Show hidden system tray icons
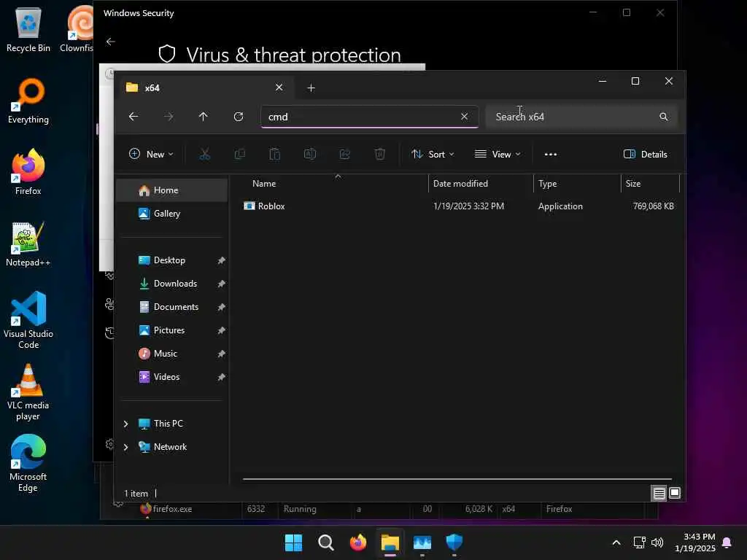Screen dimensions: 747x560 point(616,542)
